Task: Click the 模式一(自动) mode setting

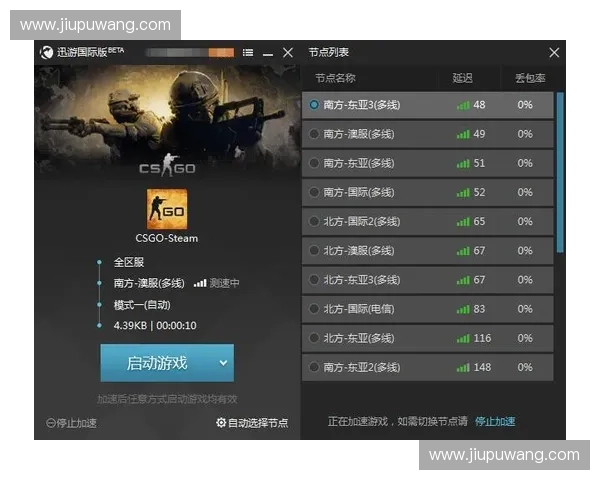Action: [x=142, y=305]
